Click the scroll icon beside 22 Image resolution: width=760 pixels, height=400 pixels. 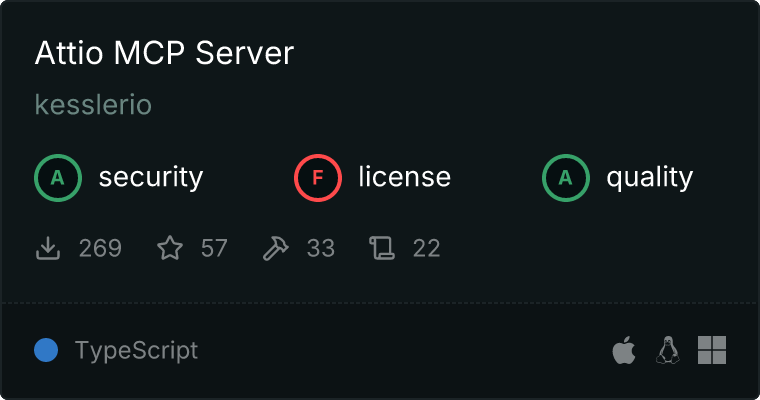[x=381, y=248]
